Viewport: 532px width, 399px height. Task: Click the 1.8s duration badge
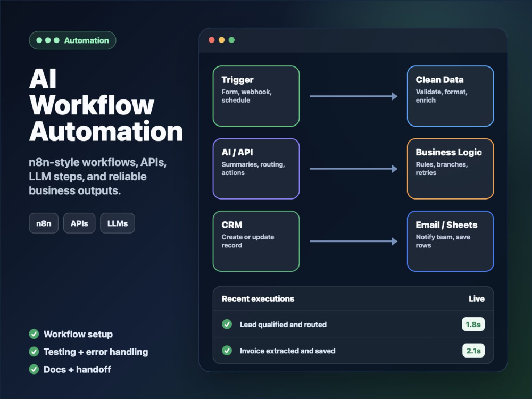tap(473, 325)
